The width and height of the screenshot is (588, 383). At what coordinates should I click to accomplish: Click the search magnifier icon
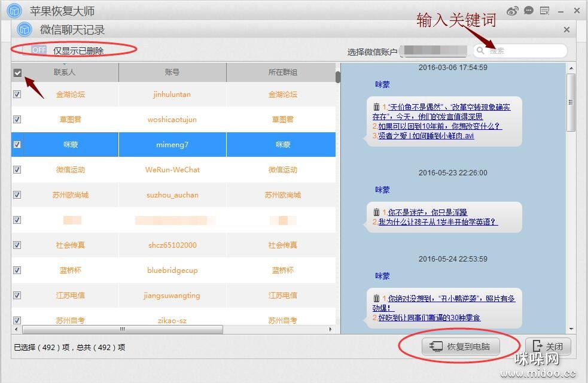click(480, 50)
